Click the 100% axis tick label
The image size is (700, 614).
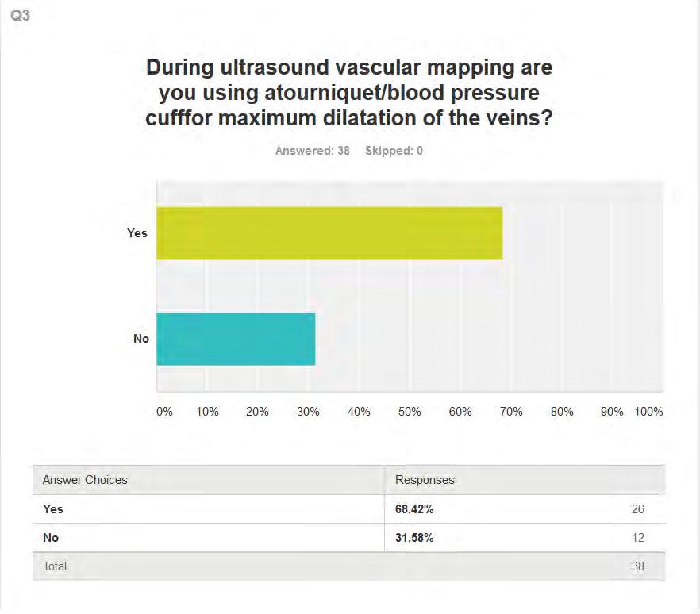648,412
